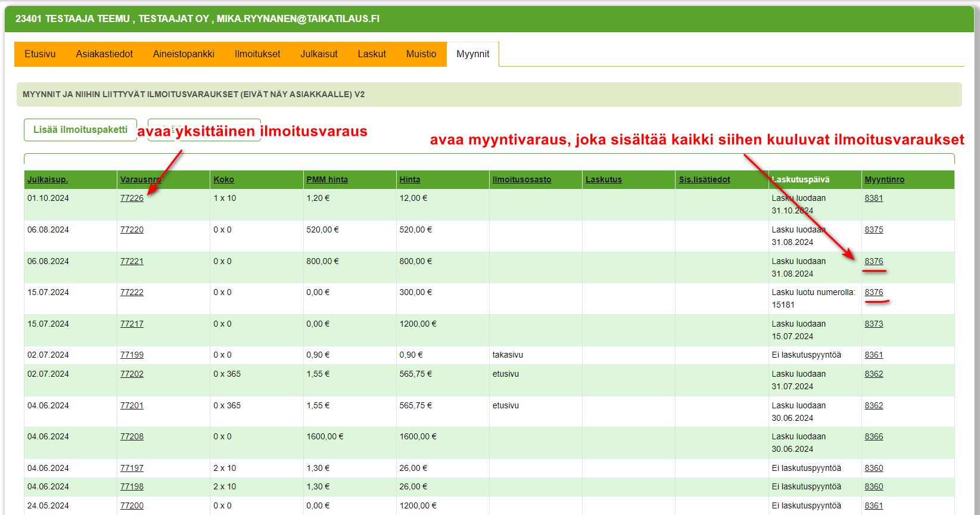Sort by the Laskutus column header
The image size is (980, 515).
603,179
